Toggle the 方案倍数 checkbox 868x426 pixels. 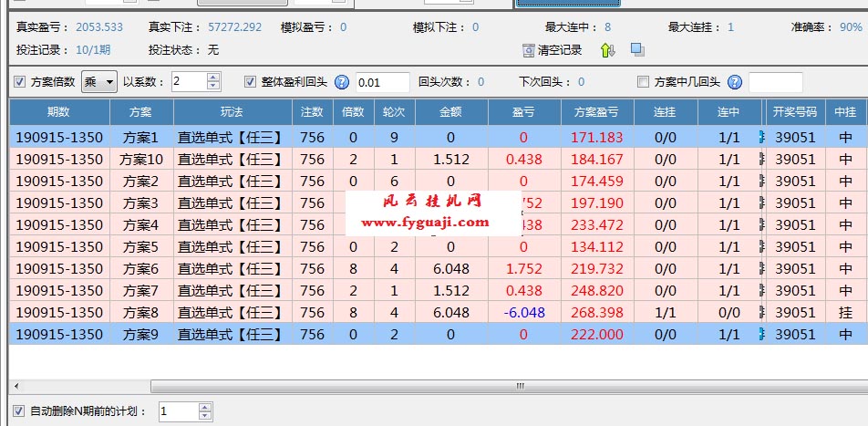pyautogui.click(x=19, y=82)
